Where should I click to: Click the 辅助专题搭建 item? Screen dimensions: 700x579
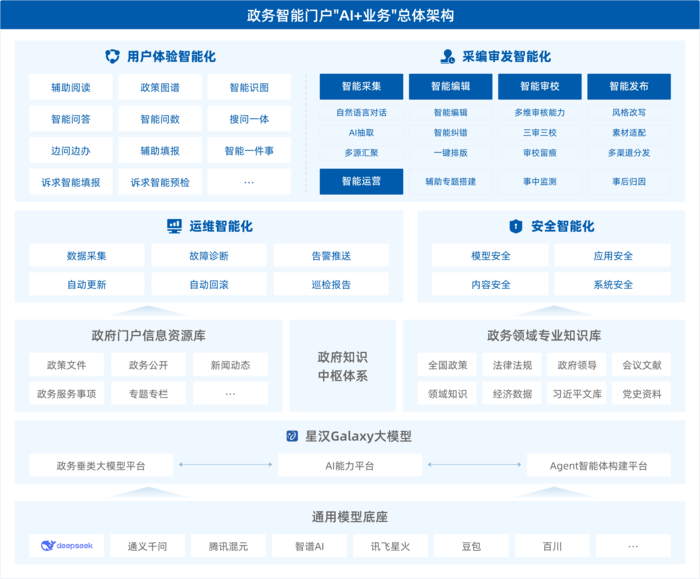pyautogui.click(x=450, y=181)
